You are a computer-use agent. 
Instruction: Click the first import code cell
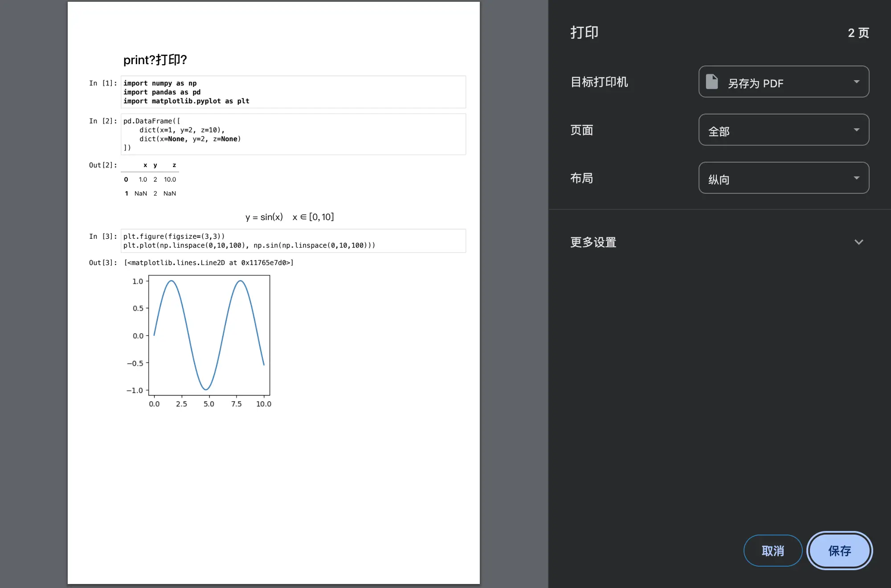click(293, 92)
